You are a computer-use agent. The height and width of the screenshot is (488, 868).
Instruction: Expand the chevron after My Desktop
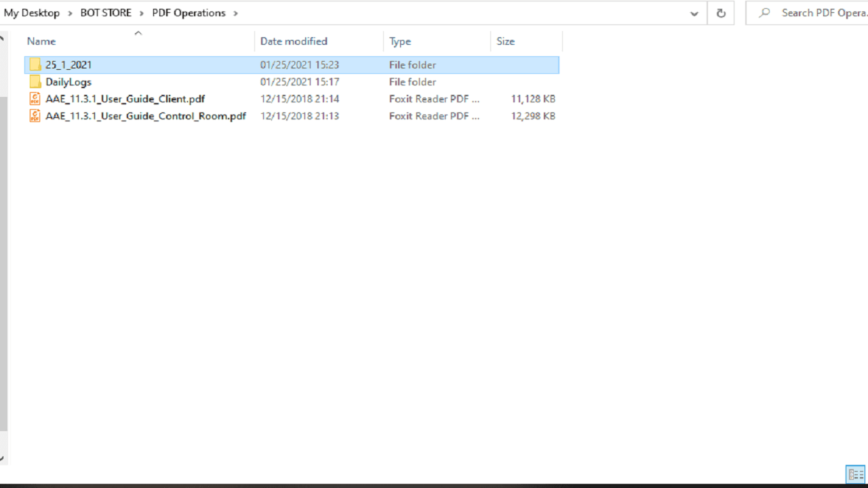coord(70,13)
